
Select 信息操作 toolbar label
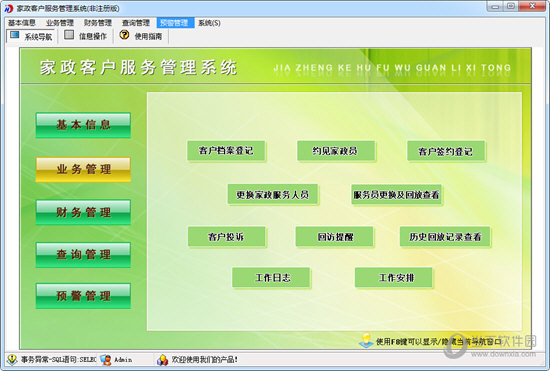point(93,36)
